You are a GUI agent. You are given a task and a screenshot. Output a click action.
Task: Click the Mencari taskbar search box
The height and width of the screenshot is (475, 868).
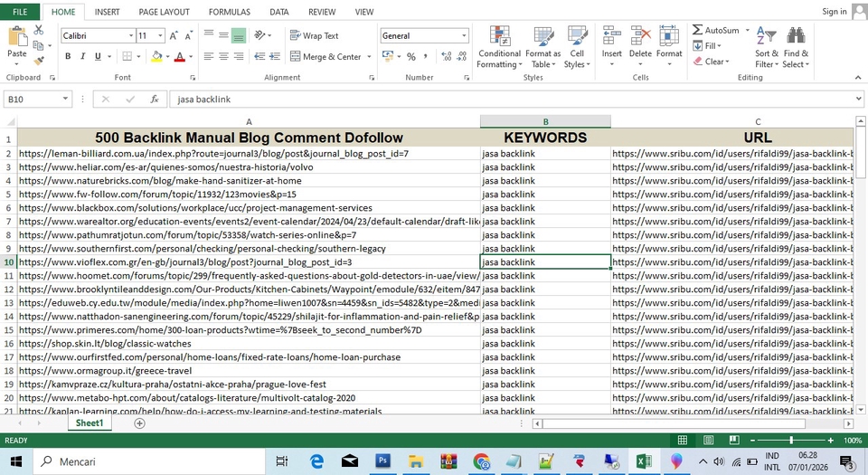(151, 461)
